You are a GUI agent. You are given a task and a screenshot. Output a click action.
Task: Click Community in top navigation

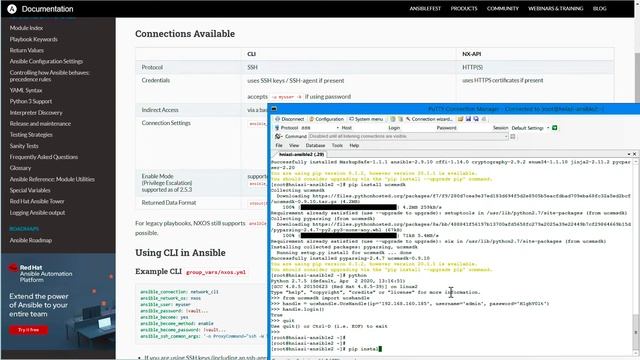pos(503,9)
